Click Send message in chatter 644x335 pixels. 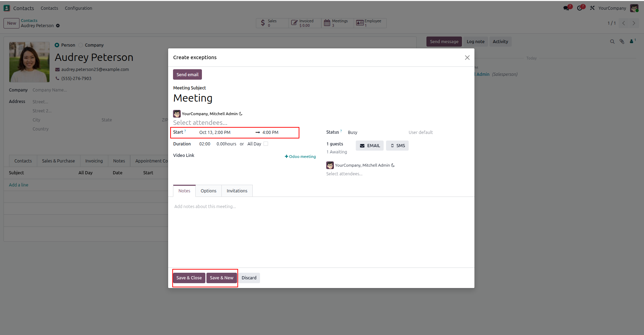coord(444,42)
